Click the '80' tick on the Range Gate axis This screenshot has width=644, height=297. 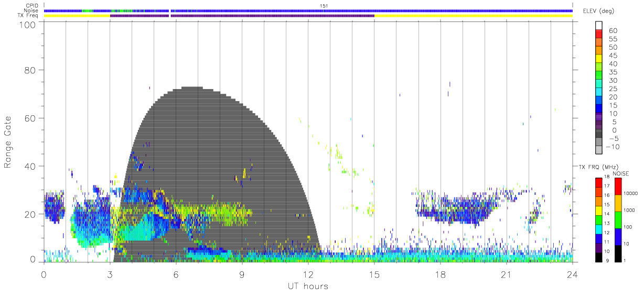click(30, 70)
